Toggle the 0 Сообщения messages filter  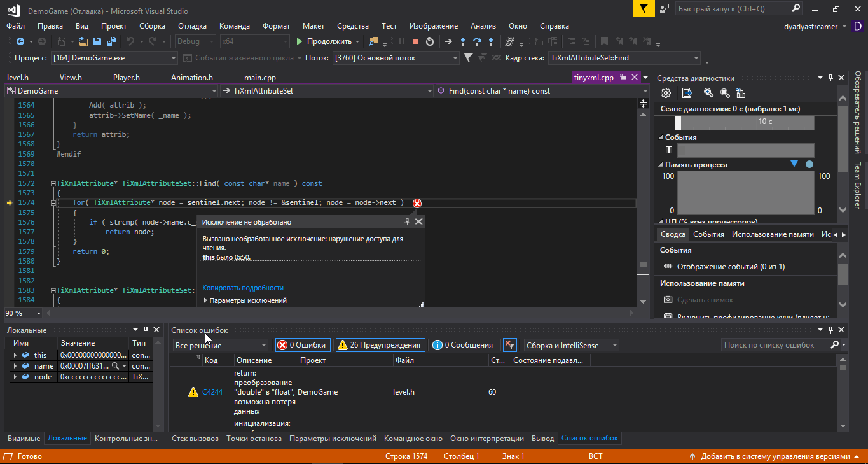[462, 345]
